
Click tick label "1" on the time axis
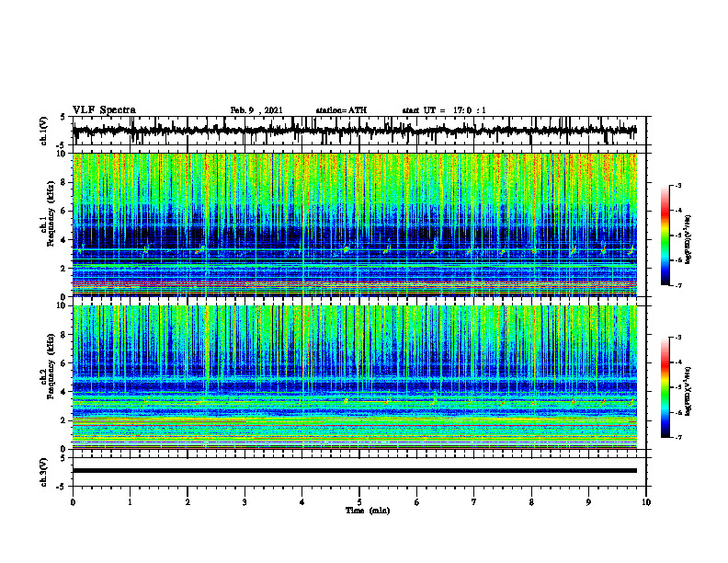pyautogui.click(x=130, y=502)
